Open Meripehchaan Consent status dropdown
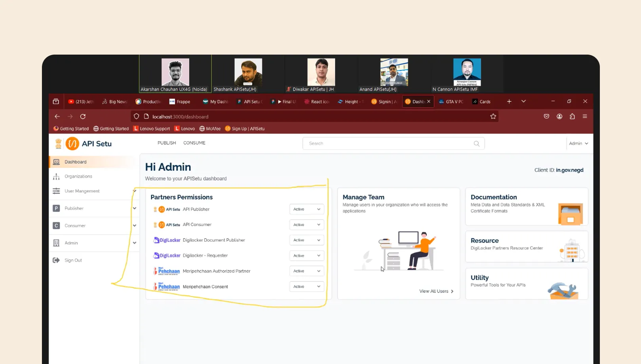The width and height of the screenshot is (641, 364). (307, 286)
